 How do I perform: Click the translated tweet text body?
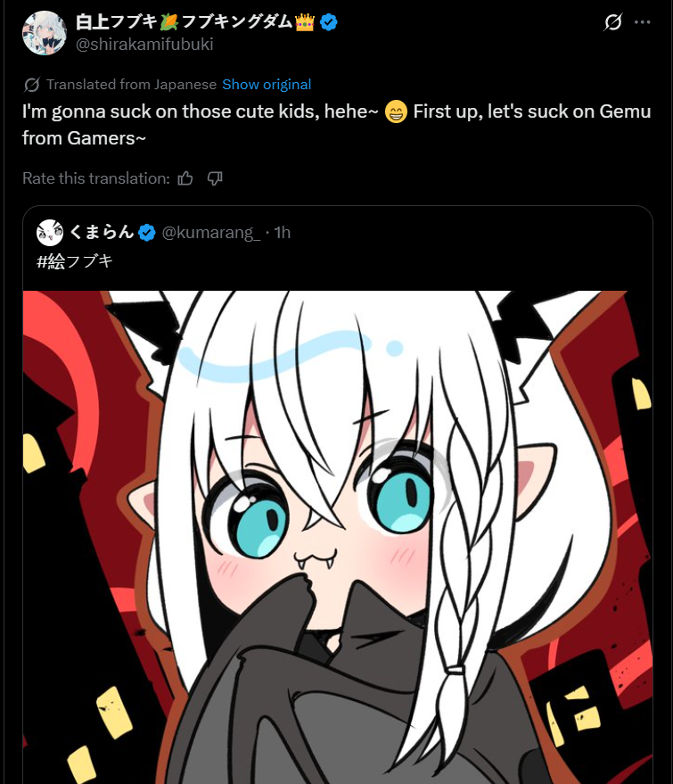click(x=337, y=125)
